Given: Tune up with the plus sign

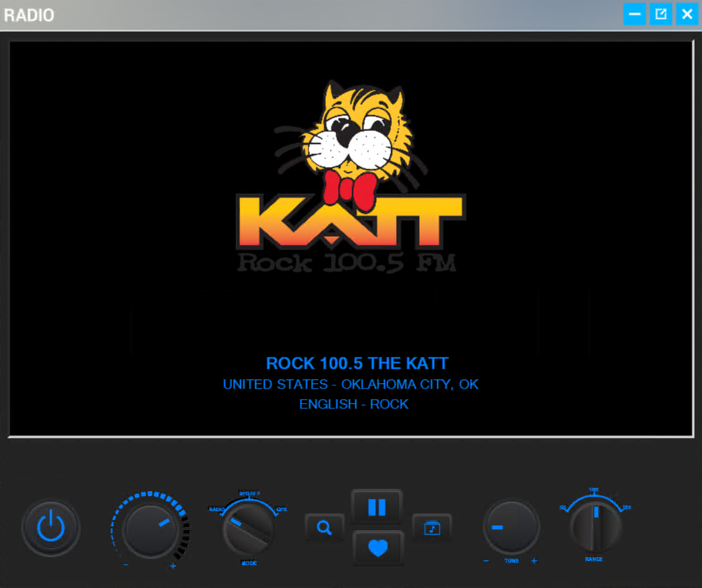Looking at the screenshot, I should click(534, 561).
